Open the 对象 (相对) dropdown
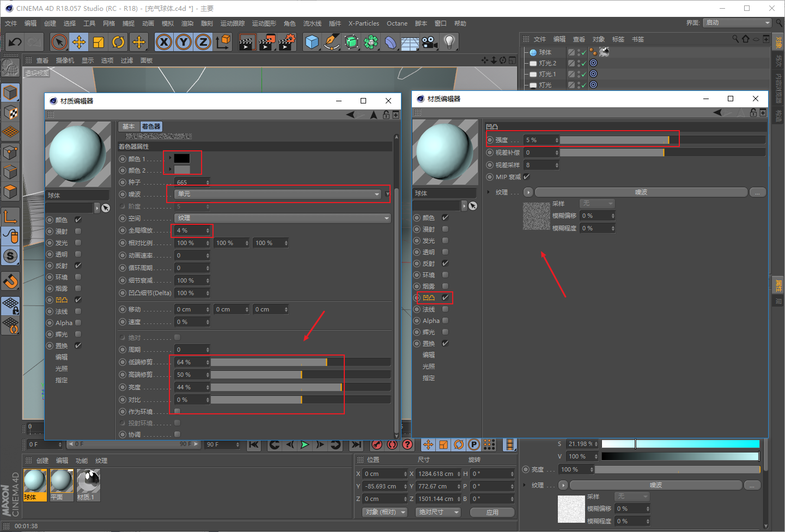 [385, 512]
